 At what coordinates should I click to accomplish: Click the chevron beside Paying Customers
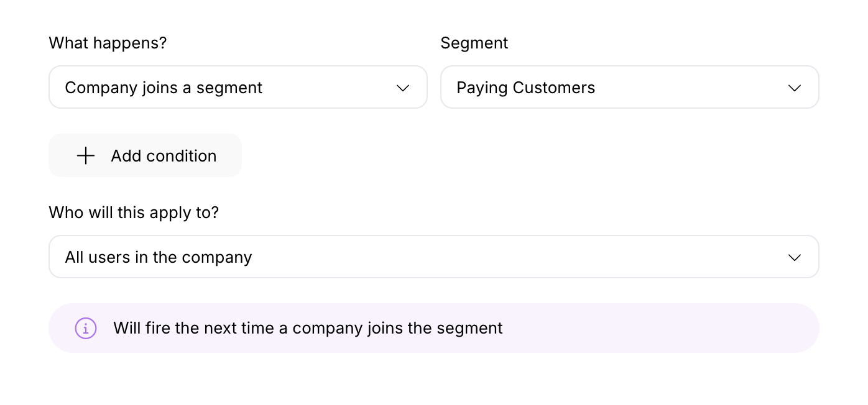coord(794,88)
